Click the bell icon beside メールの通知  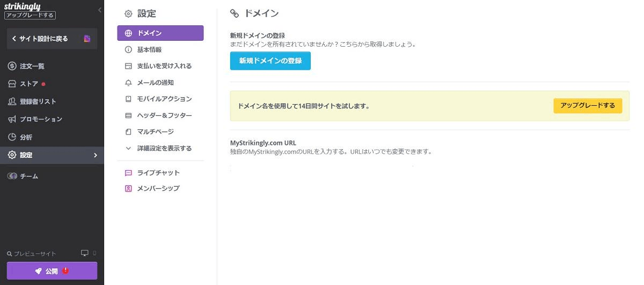click(x=128, y=83)
